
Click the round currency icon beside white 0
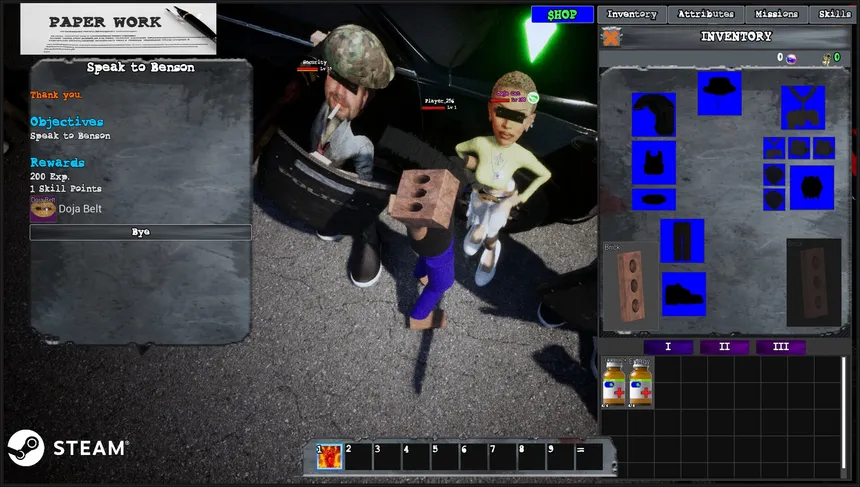(x=791, y=58)
